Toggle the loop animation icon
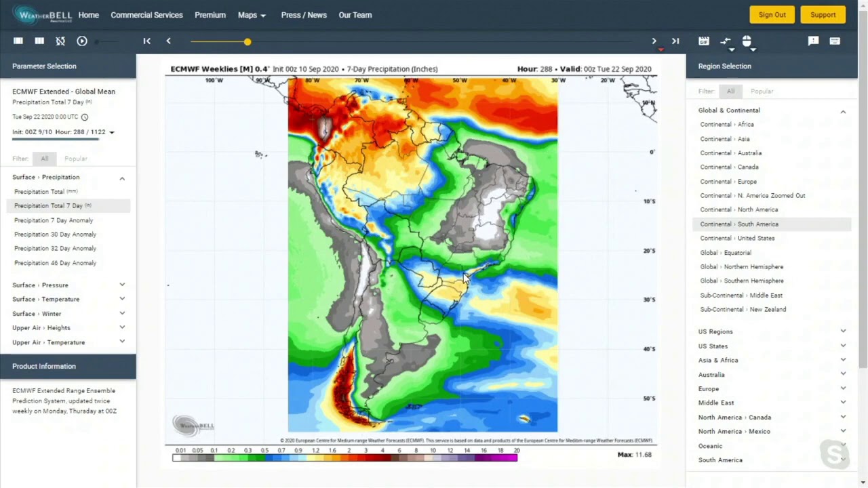868x488 pixels. [x=60, y=41]
